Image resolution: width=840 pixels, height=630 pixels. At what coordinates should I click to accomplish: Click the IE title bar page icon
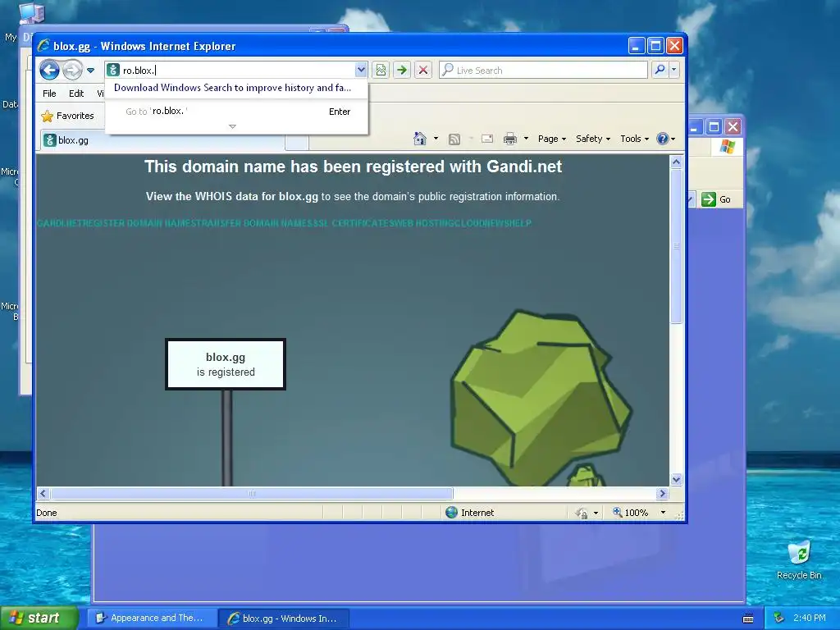click(x=43, y=46)
